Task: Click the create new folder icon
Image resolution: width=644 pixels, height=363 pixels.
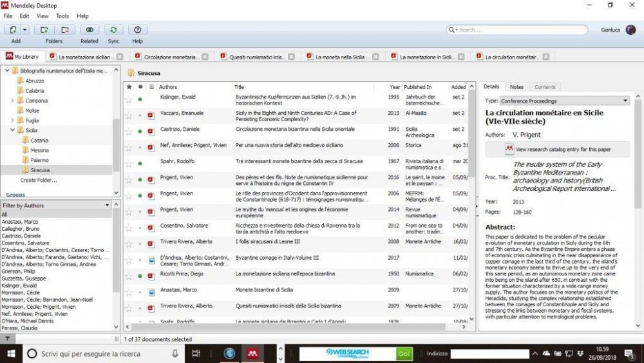Action: click(x=44, y=30)
